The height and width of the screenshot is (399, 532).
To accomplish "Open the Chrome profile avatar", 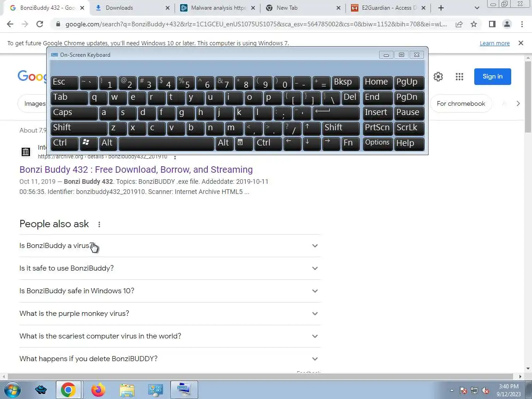I will pos(507,24).
